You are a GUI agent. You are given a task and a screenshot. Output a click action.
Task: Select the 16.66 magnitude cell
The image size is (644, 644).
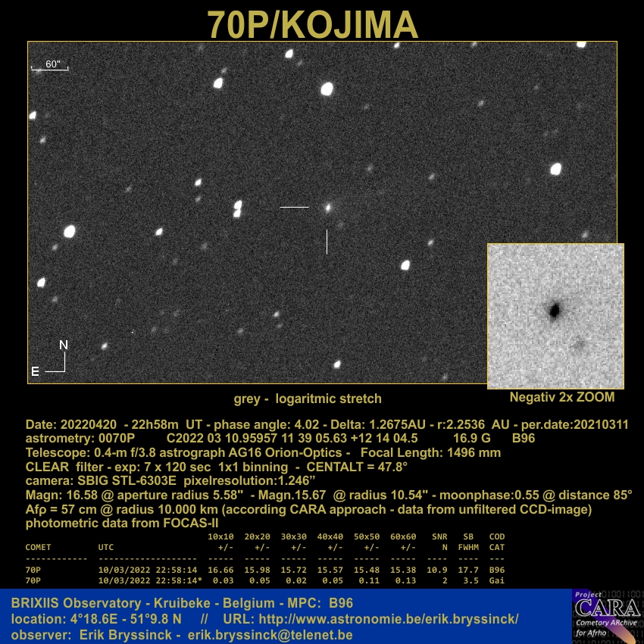tap(220, 570)
